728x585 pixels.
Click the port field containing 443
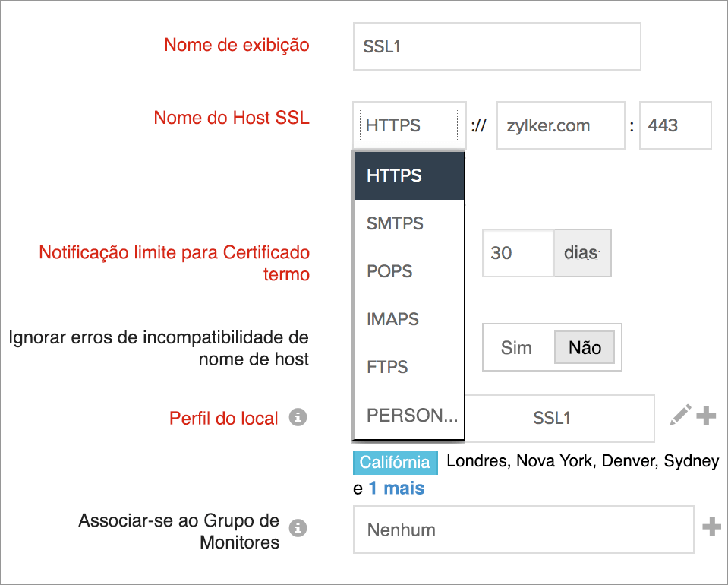click(x=675, y=125)
